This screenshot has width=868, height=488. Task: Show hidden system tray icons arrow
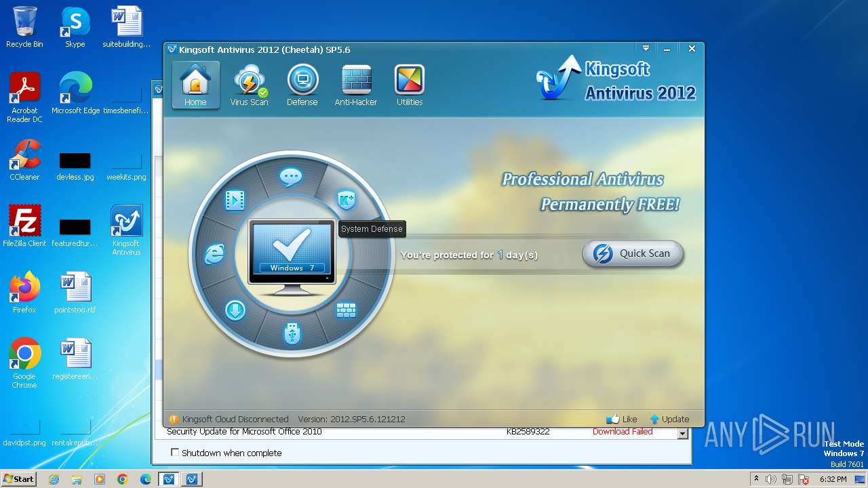click(757, 479)
